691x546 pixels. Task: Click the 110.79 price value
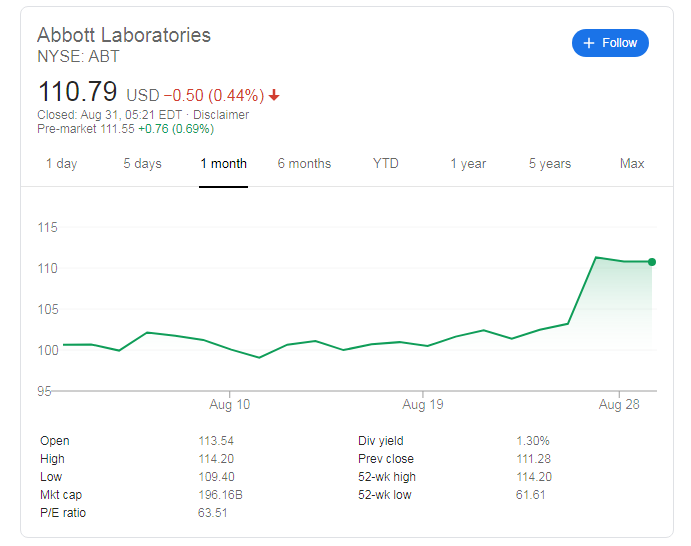point(78,91)
